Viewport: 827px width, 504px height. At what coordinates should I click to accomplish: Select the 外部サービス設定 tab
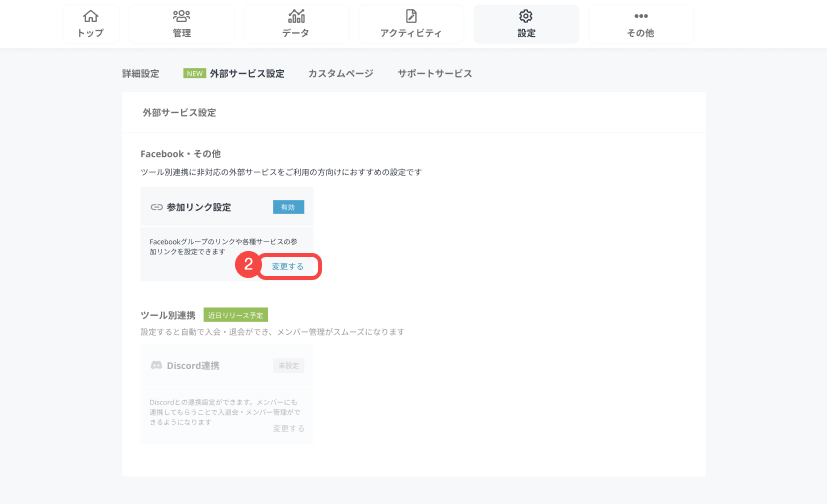click(x=247, y=73)
